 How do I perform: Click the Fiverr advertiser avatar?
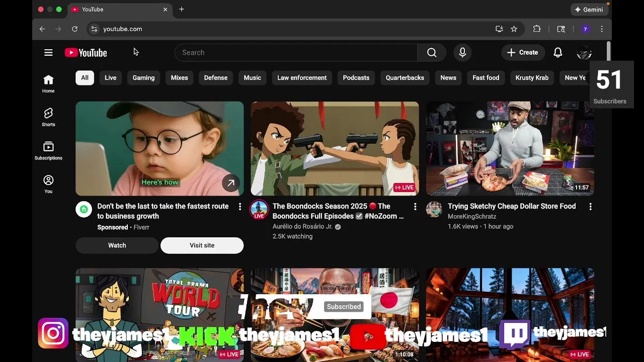point(84,209)
